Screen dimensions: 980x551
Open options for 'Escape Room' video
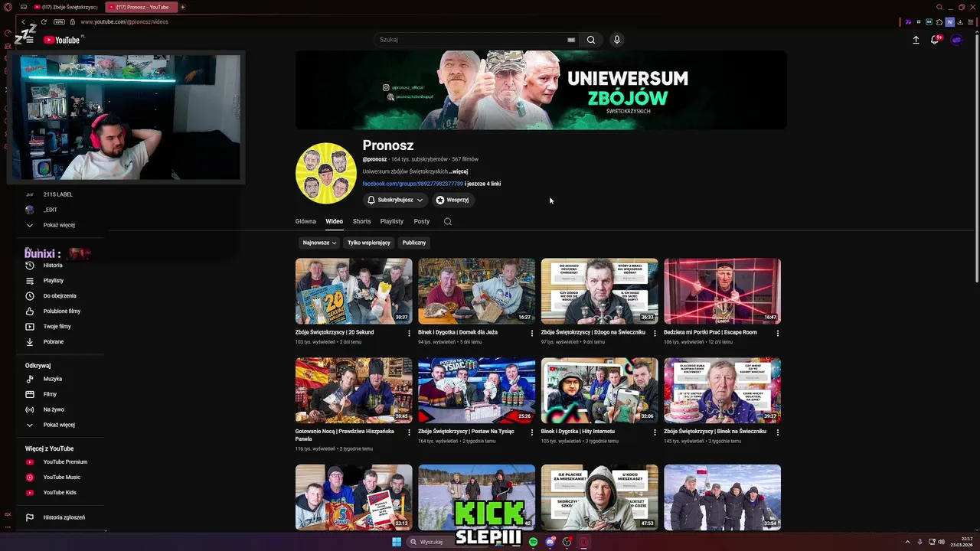(x=778, y=333)
